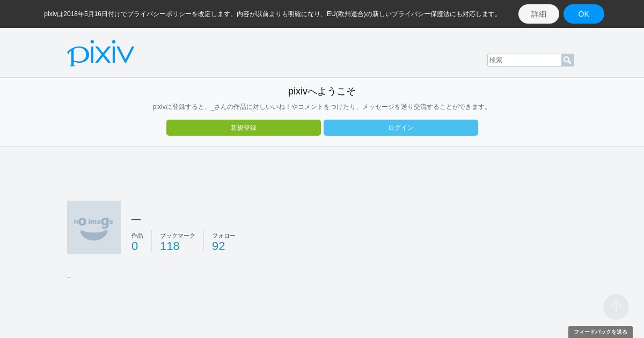Click the green 新規登録 button
This screenshot has width=644, height=338.
[244, 128]
